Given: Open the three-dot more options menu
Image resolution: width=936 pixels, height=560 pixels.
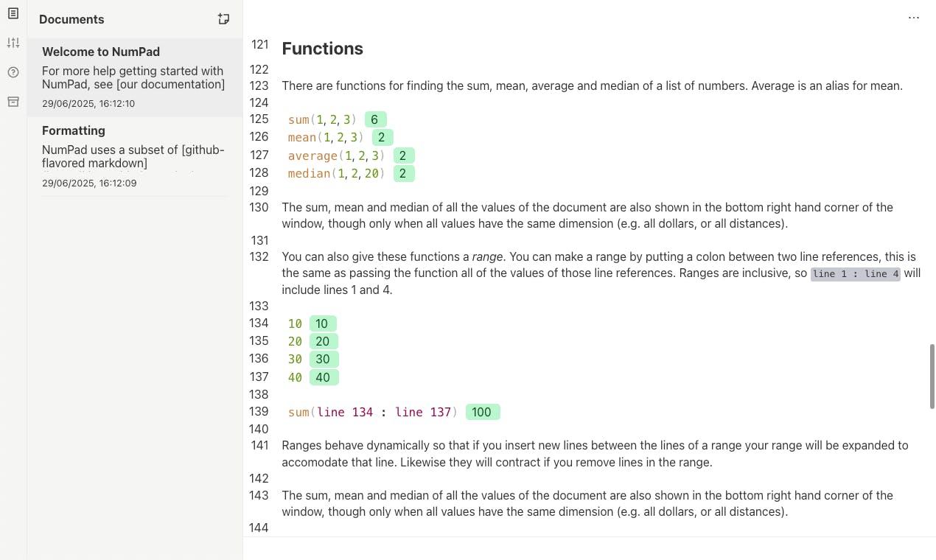Looking at the screenshot, I should click(914, 18).
